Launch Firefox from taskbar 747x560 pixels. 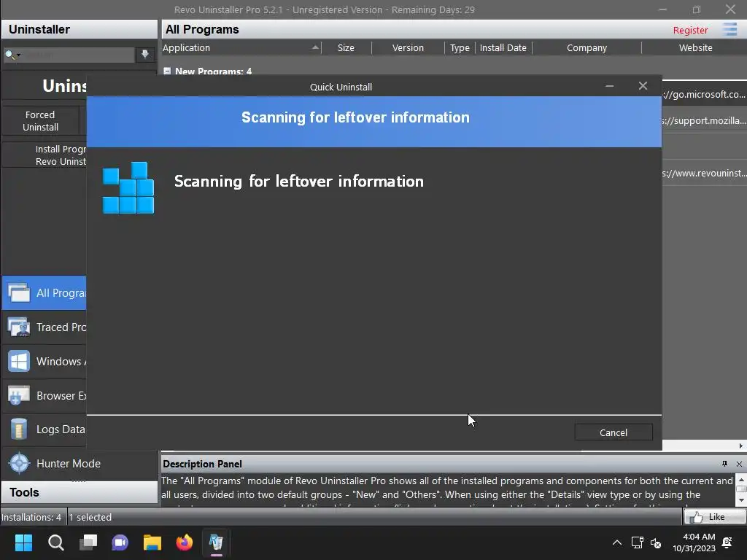click(185, 542)
